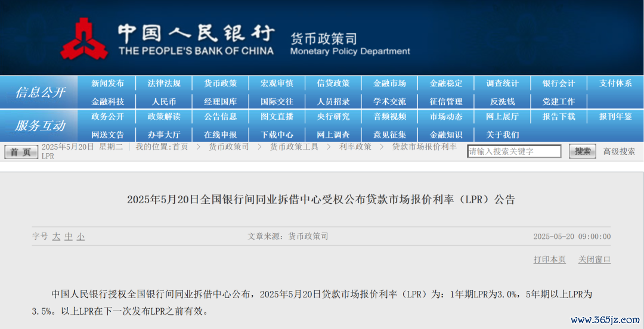The width and height of the screenshot is (644, 329).
Task: Open the 下载中心 download center
Action: coord(277,135)
